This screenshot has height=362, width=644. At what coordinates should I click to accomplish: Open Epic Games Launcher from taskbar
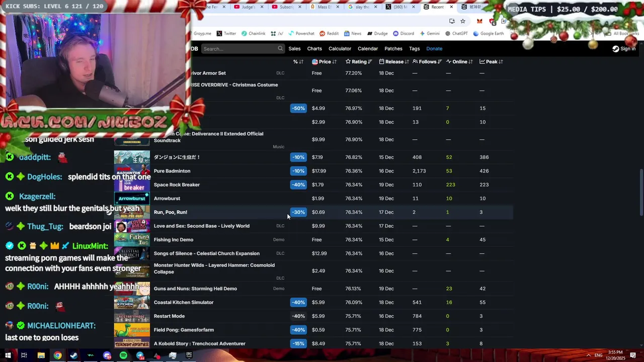[189, 355]
